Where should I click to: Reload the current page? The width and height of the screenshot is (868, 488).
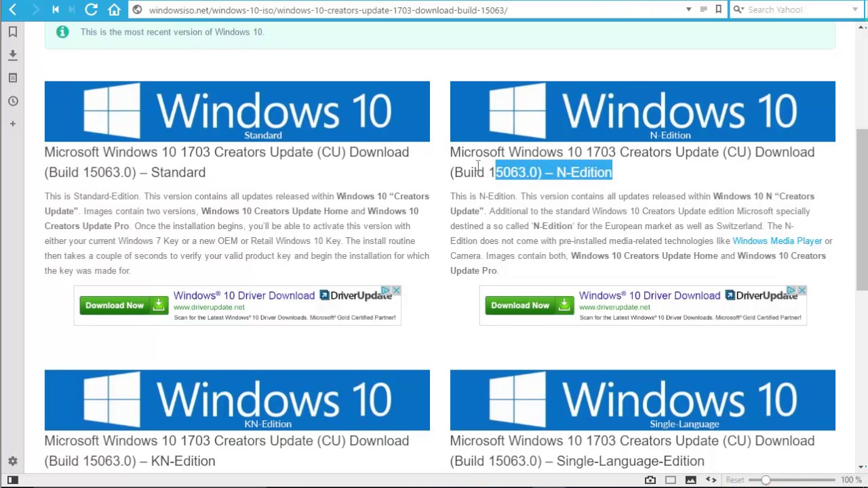(91, 9)
